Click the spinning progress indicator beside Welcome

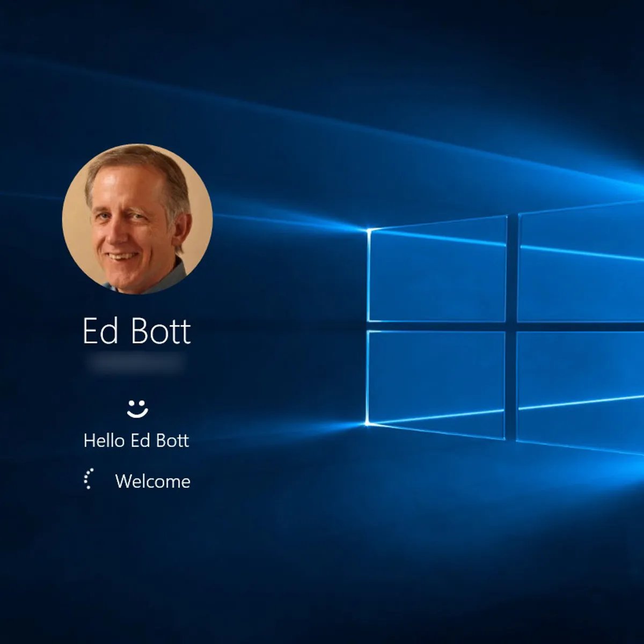pos(90,479)
